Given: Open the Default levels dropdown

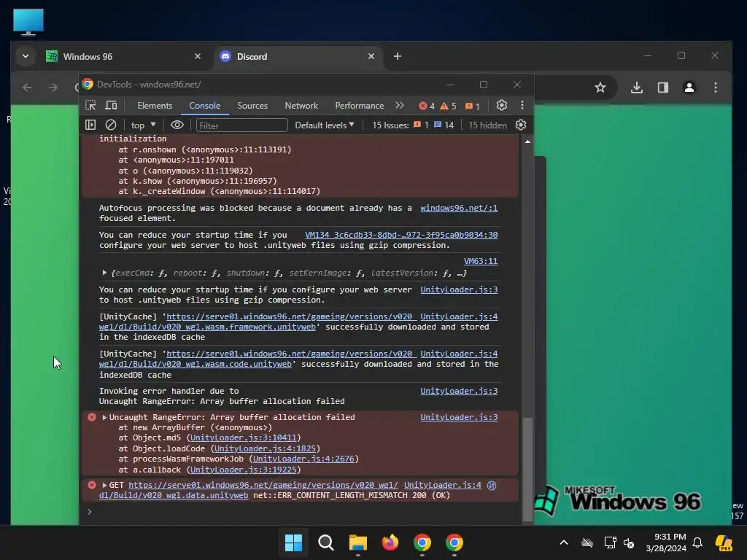Looking at the screenshot, I should (325, 125).
